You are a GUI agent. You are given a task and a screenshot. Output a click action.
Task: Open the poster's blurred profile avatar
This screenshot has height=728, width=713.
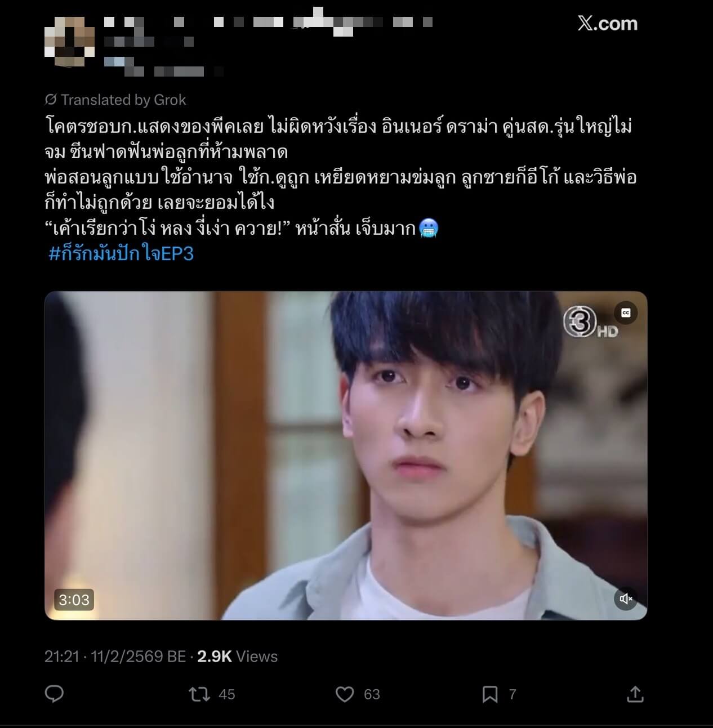[69, 41]
